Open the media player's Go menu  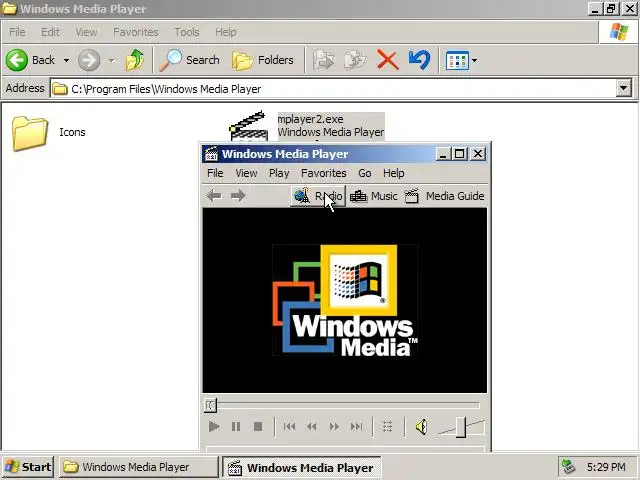pos(365,173)
